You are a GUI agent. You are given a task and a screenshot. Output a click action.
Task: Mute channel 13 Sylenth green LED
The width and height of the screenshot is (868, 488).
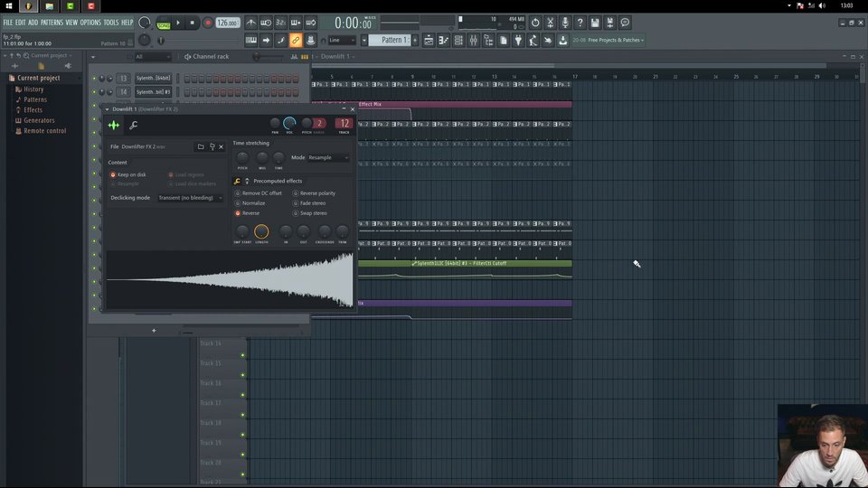(x=94, y=78)
